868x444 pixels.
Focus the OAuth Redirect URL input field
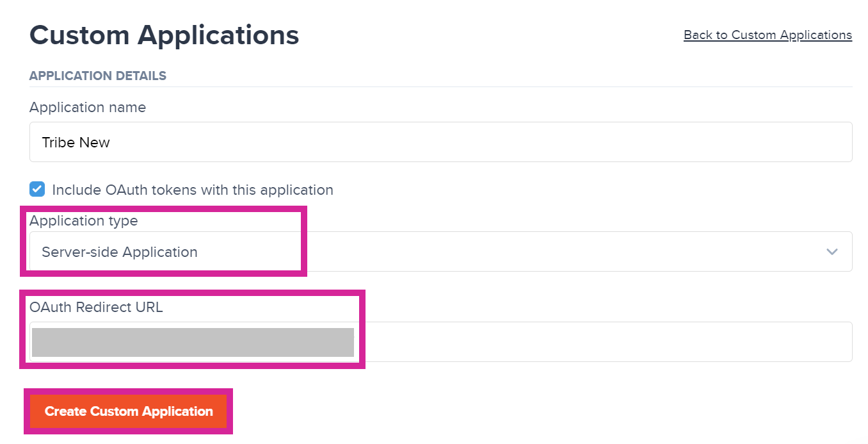point(602,342)
